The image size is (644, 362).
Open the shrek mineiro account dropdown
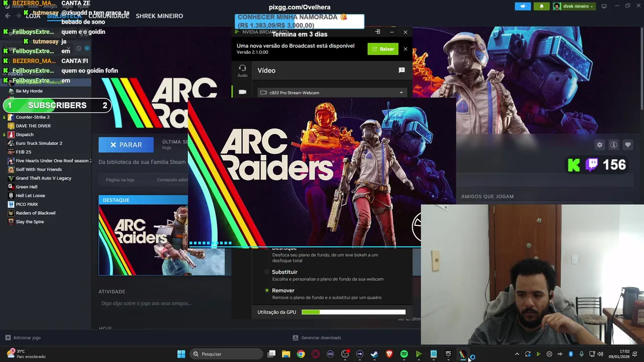pos(574,7)
